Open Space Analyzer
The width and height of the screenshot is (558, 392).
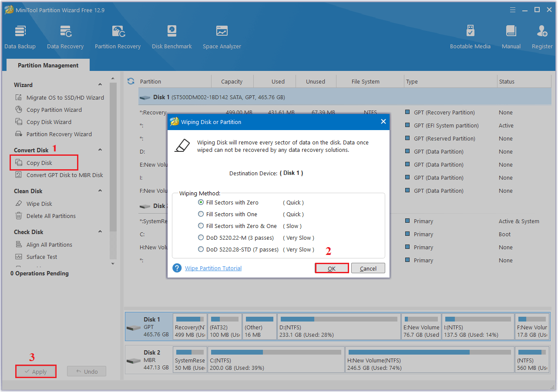click(x=222, y=37)
